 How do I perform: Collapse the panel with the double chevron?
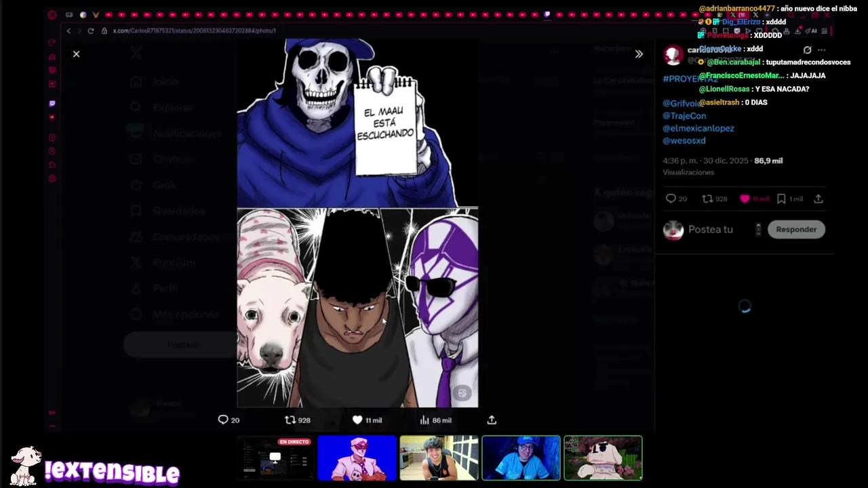(x=638, y=54)
